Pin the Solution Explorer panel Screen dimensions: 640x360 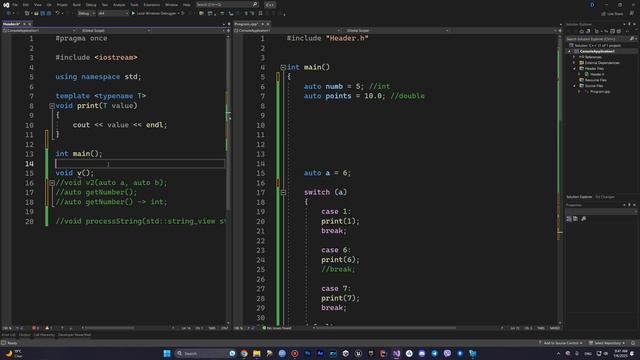pyautogui.click(x=629, y=24)
